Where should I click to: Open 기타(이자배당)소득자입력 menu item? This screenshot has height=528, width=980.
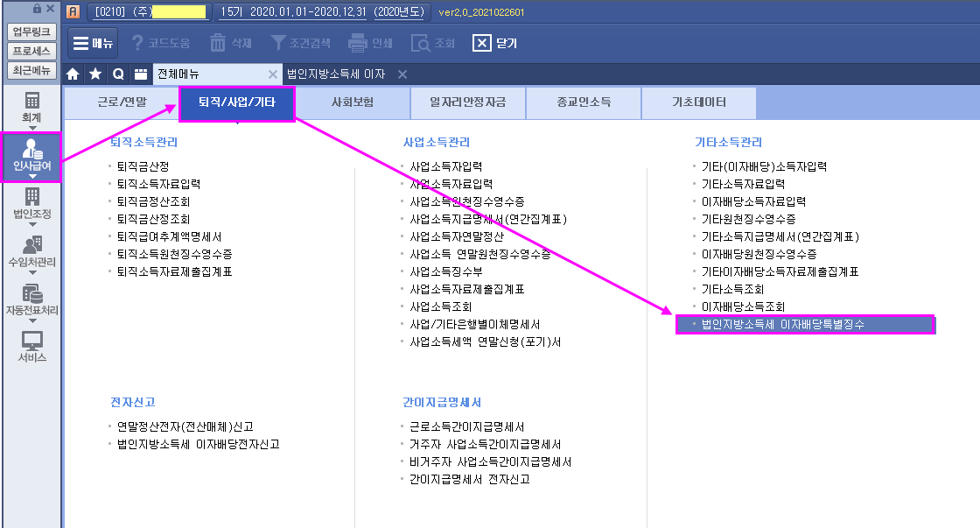tap(764, 167)
